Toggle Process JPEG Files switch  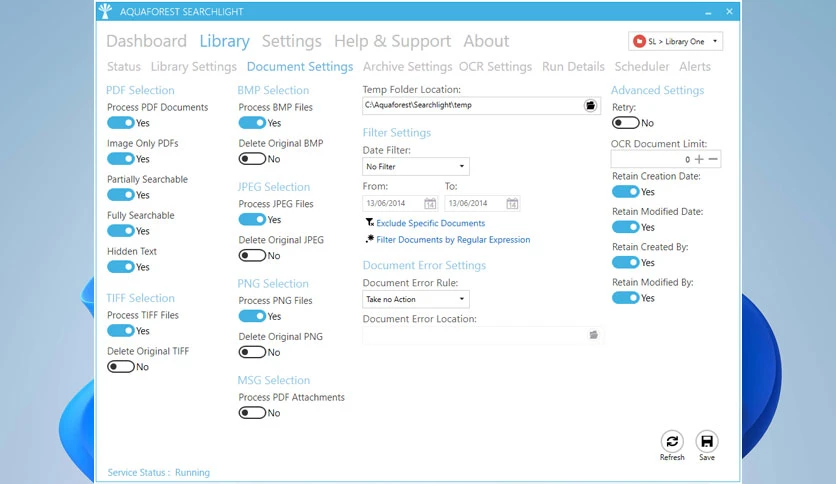pyautogui.click(x=252, y=220)
